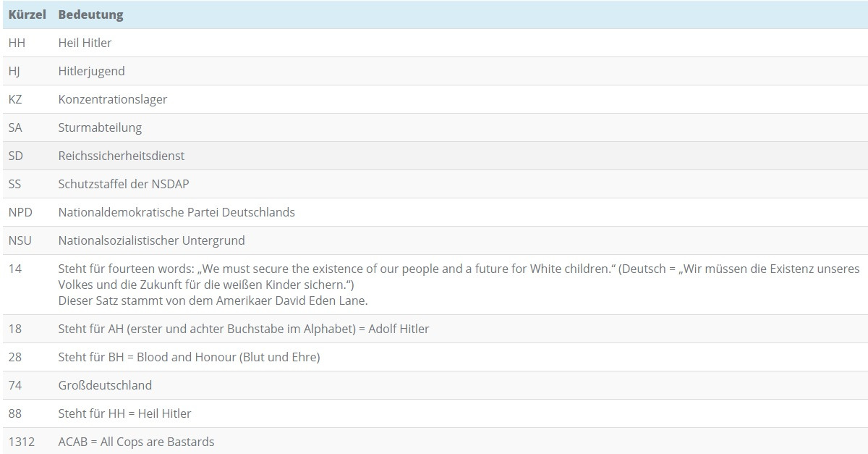Select the KZ abbreviation cell
868x454 pixels.
[x=15, y=99]
